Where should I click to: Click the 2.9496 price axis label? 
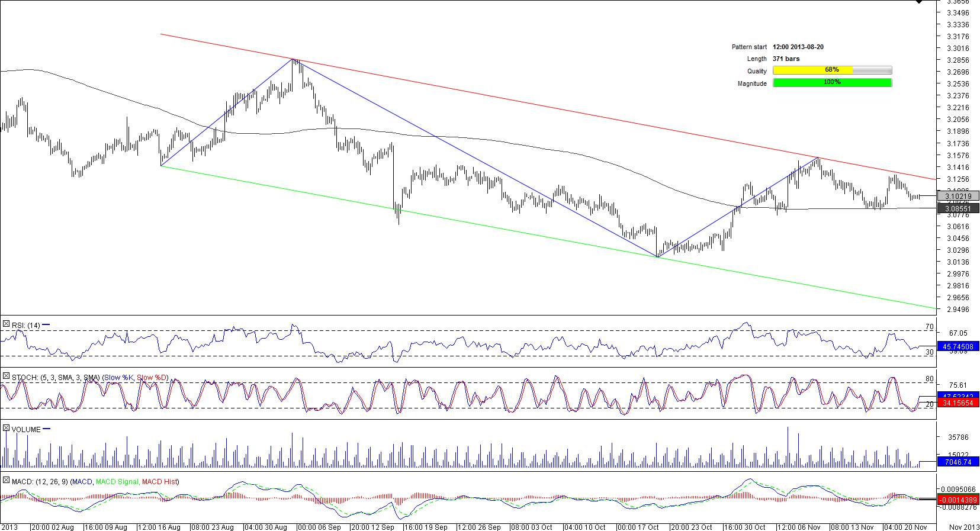[958, 310]
